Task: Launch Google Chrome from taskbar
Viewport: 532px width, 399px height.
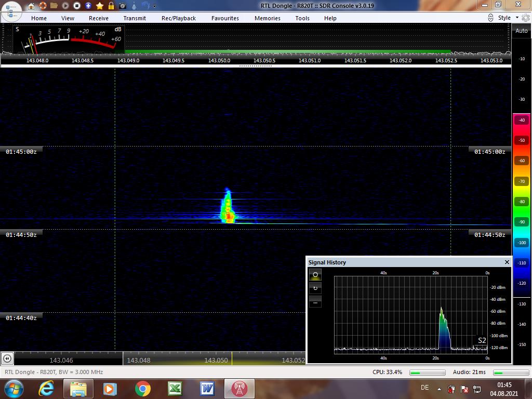Action: point(142,389)
